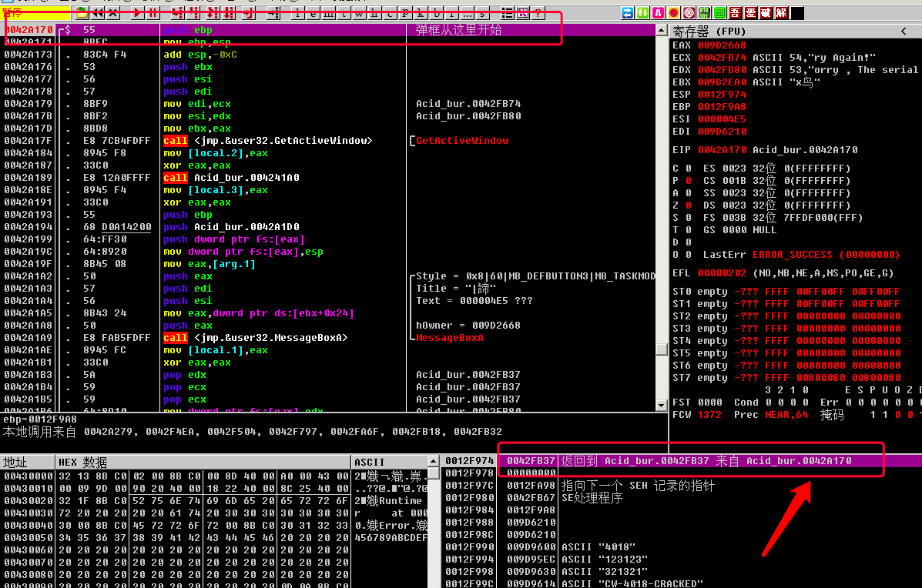
Task: Click the Step Into toolbar icon
Action: coord(177,13)
